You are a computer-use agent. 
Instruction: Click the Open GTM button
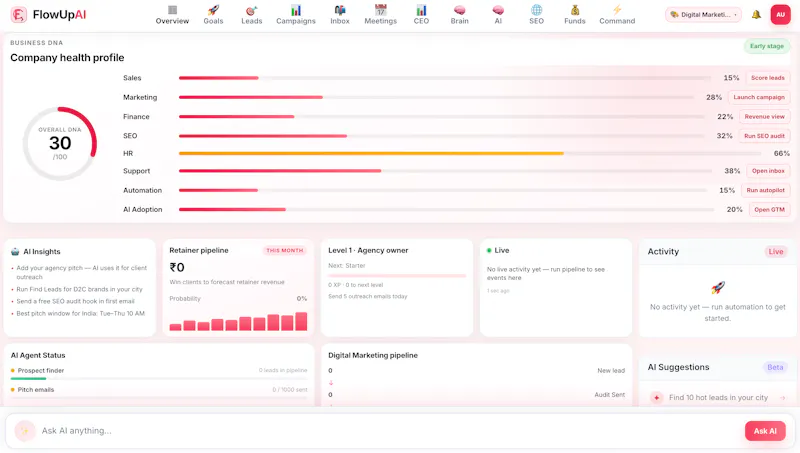(x=769, y=210)
